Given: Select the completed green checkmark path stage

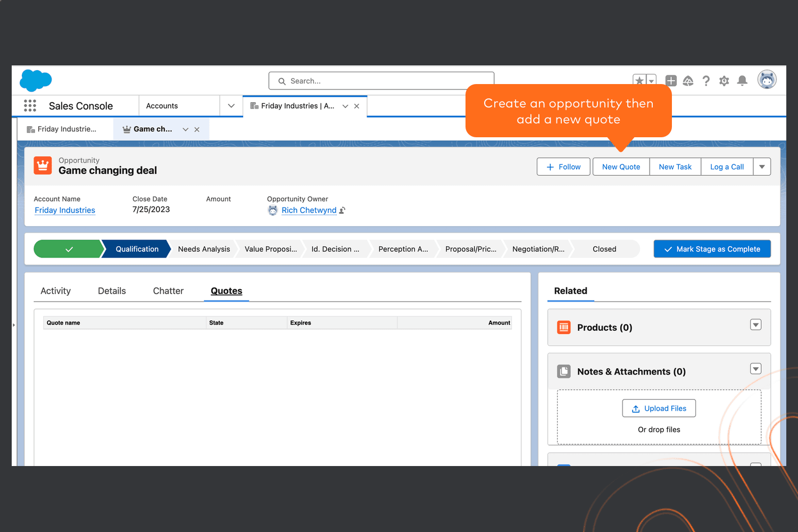Looking at the screenshot, I should (x=68, y=249).
